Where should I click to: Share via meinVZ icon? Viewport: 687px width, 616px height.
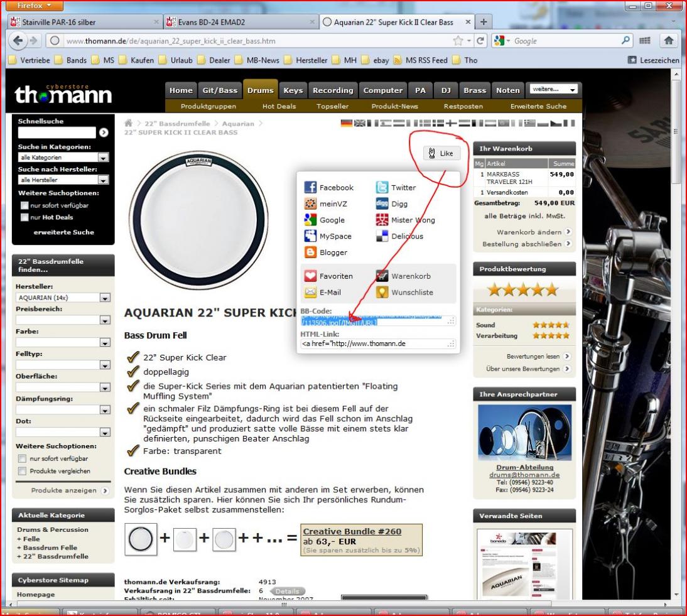tap(310, 203)
